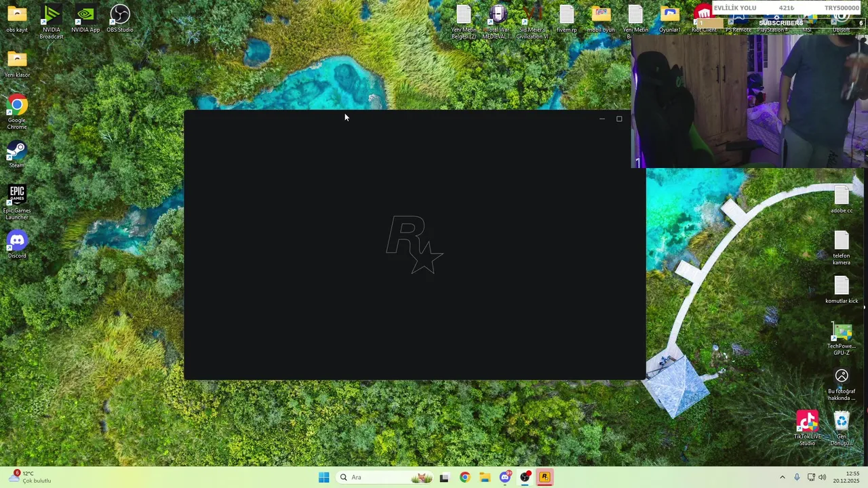The height and width of the screenshot is (488, 868).
Task: Open network status tray icon
Action: pyautogui.click(x=810, y=477)
